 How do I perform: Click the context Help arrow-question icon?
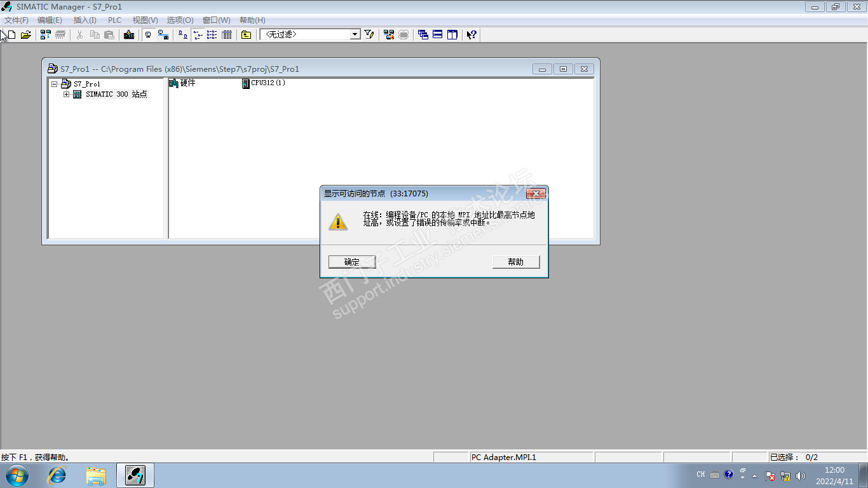pos(471,34)
